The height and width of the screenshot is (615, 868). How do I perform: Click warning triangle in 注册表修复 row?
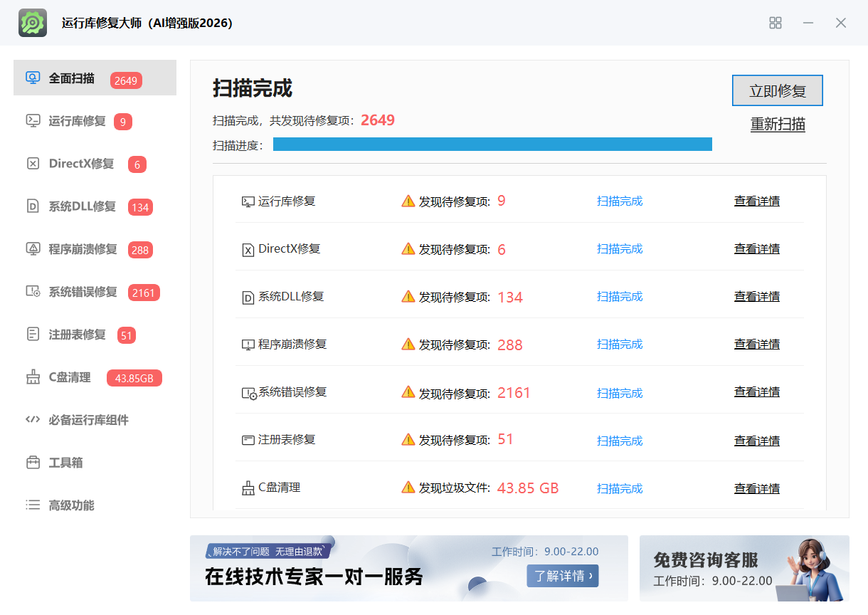point(408,439)
